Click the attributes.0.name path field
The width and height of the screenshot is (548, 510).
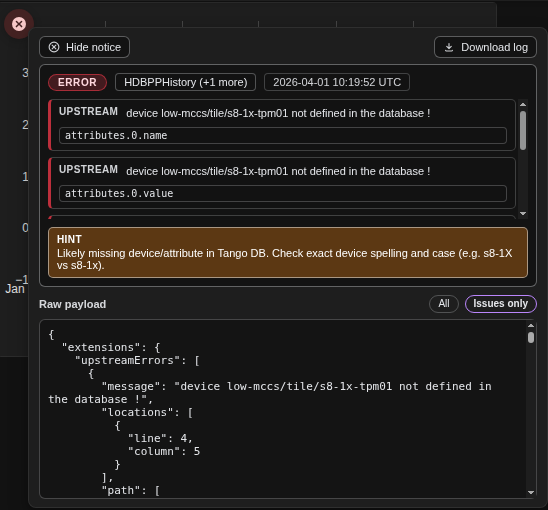[x=283, y=135]
